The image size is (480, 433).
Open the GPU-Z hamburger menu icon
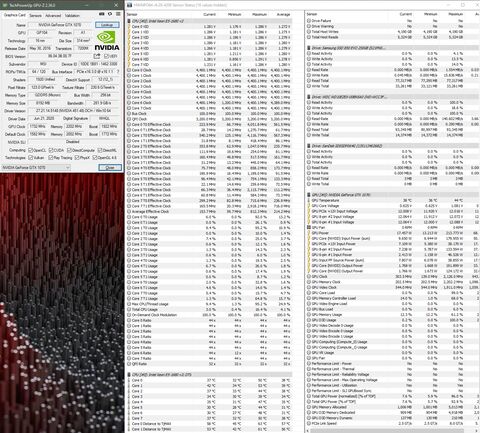(x=118, y=14)
